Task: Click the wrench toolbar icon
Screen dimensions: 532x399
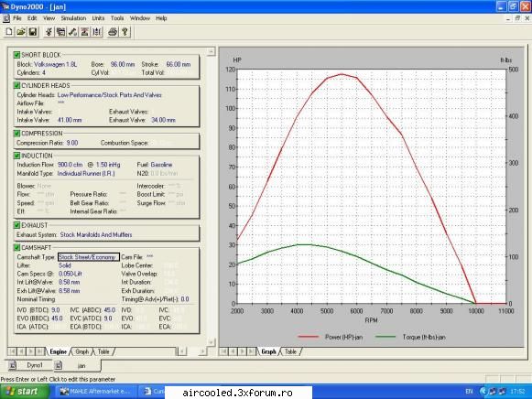Action: [x=72, y=32]
